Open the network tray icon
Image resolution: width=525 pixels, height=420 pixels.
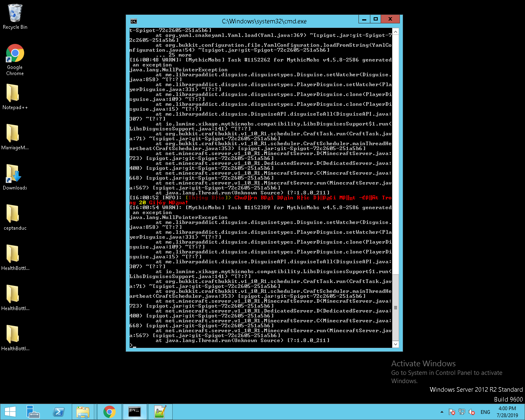point(462,412)
